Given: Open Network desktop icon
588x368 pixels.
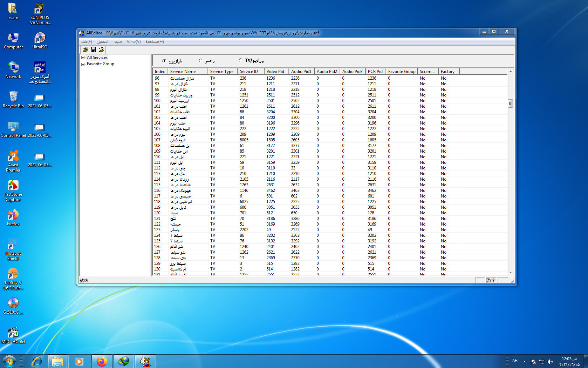Looking at the screenshot, I should pos(13,70).
